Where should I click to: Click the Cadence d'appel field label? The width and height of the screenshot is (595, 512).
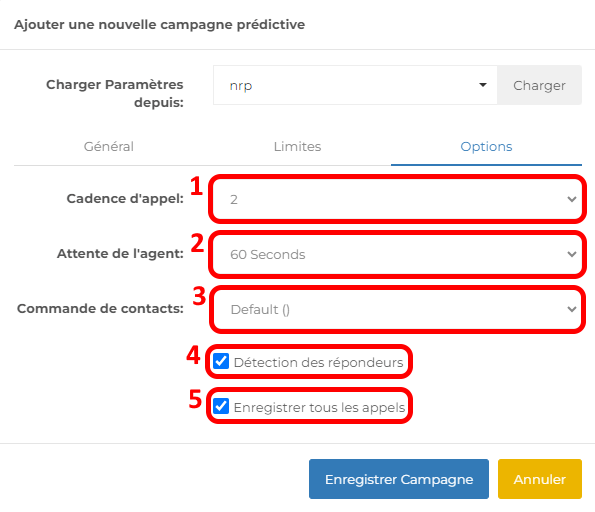(x=125, y=198)
